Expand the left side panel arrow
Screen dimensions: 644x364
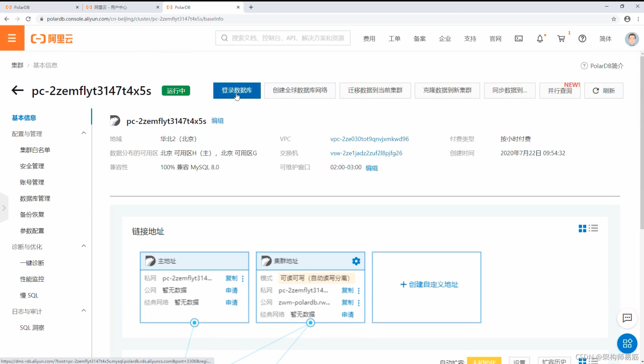coord(4,208)
